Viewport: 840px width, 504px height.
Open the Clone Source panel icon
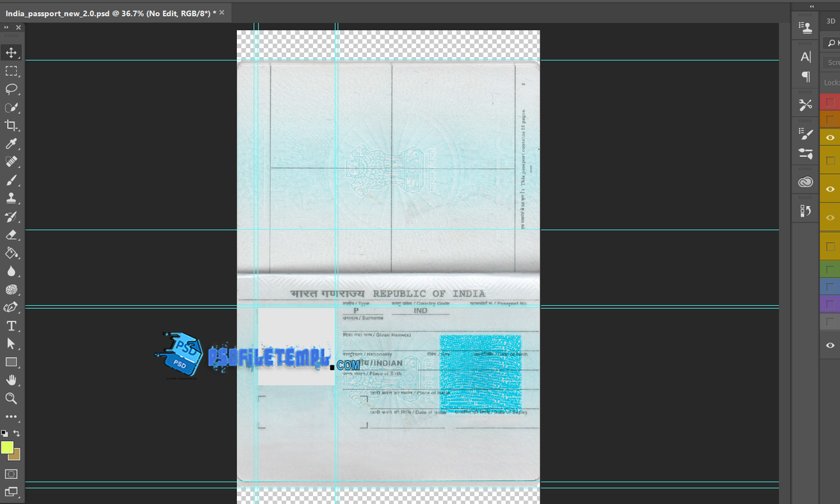point(805,27)
